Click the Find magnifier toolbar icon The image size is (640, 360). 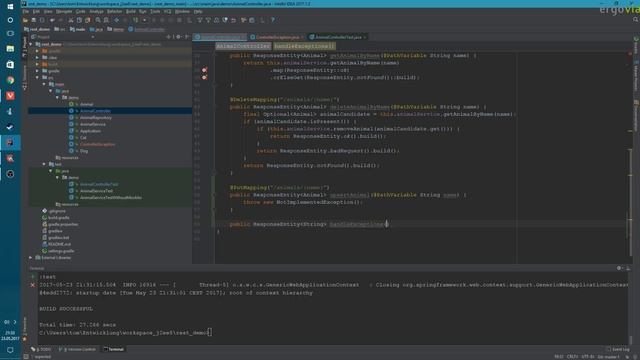coord(98,20)
